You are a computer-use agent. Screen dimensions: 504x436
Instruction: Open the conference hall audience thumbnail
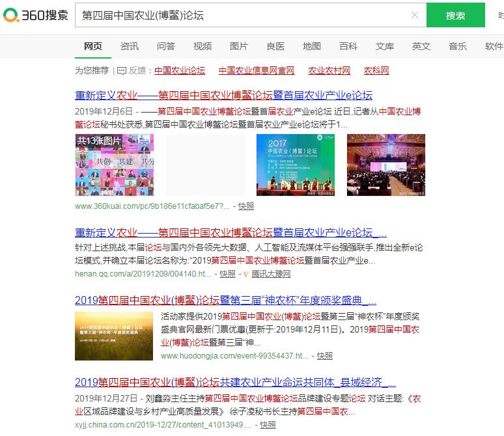(385, 165)
